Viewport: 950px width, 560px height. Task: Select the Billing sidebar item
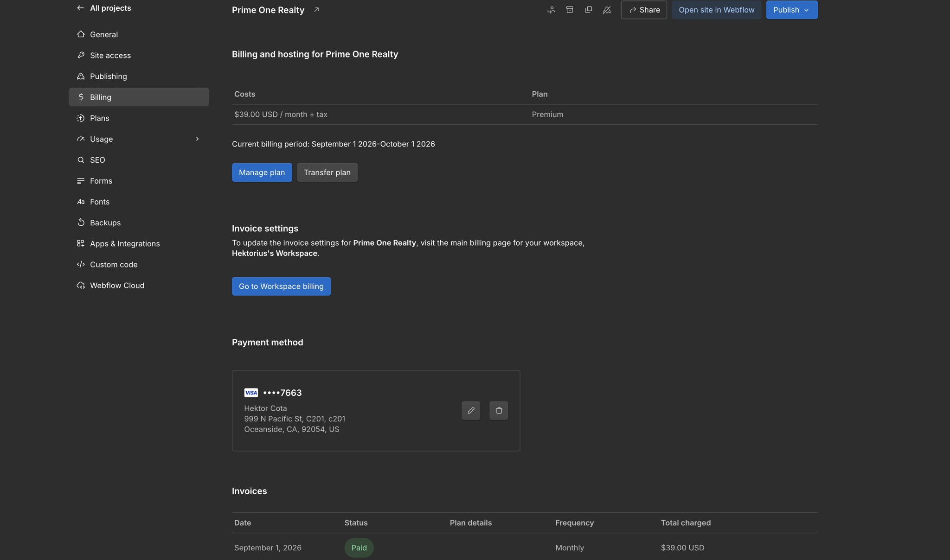tap(139, 97)
